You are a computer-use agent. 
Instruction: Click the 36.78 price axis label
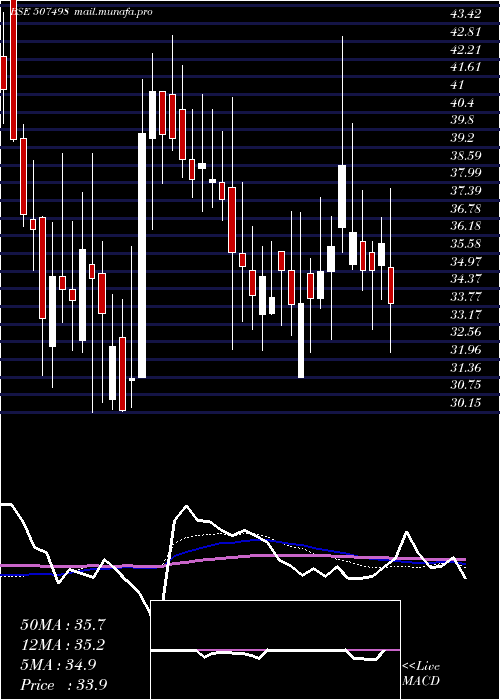pyautogui.click(x=466, y=208)
